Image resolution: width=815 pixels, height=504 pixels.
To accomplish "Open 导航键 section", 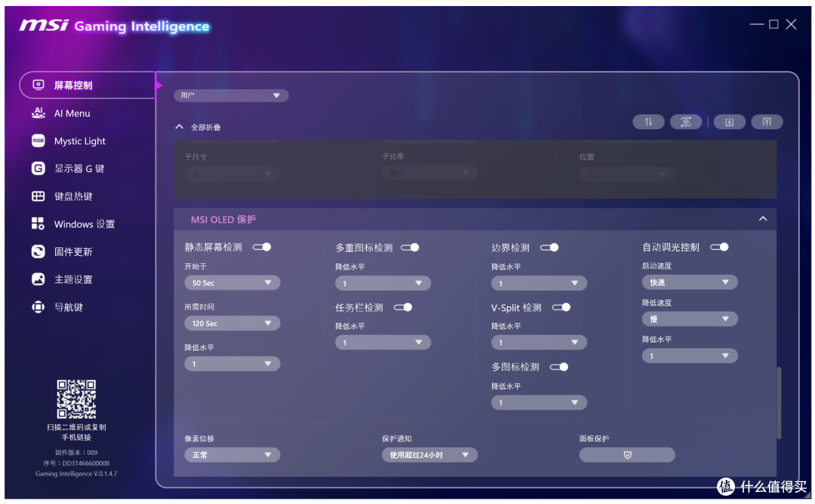I will click(x=69, y=307).
